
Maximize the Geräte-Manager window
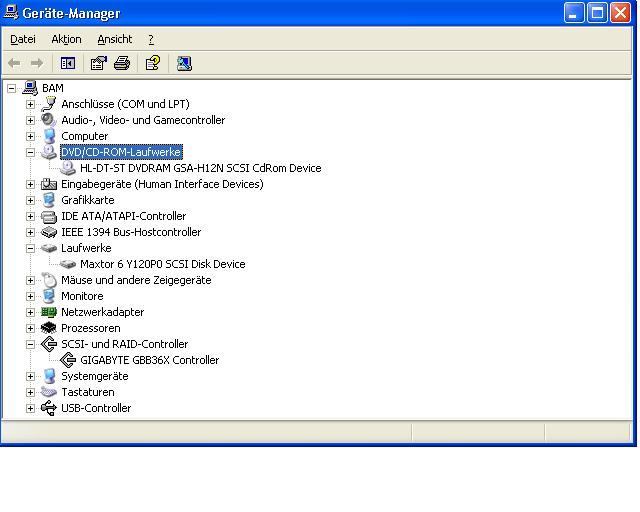click(597, 13)
